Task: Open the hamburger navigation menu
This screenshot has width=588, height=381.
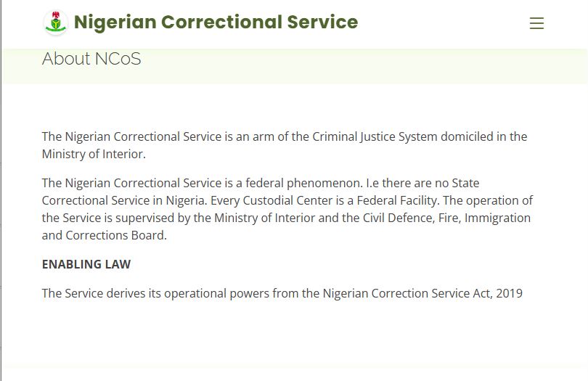Action: click(x=536, y=23)
